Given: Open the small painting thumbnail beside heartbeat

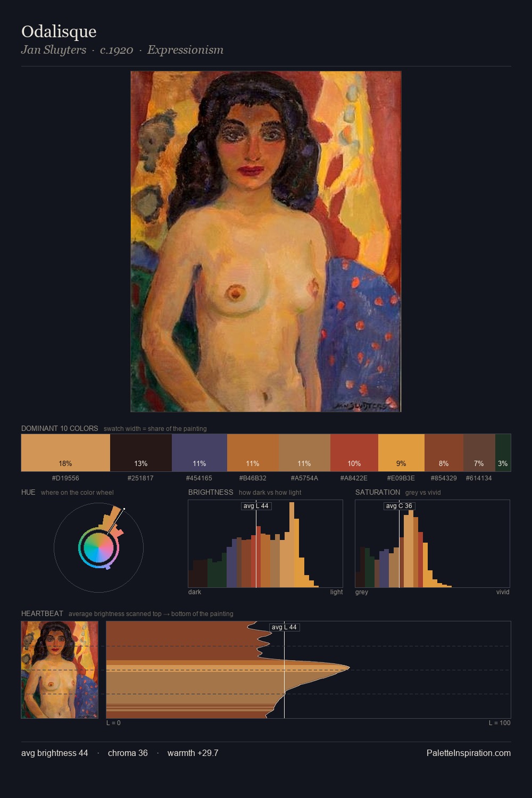Looking at the screenshot, I should [60, 670].
